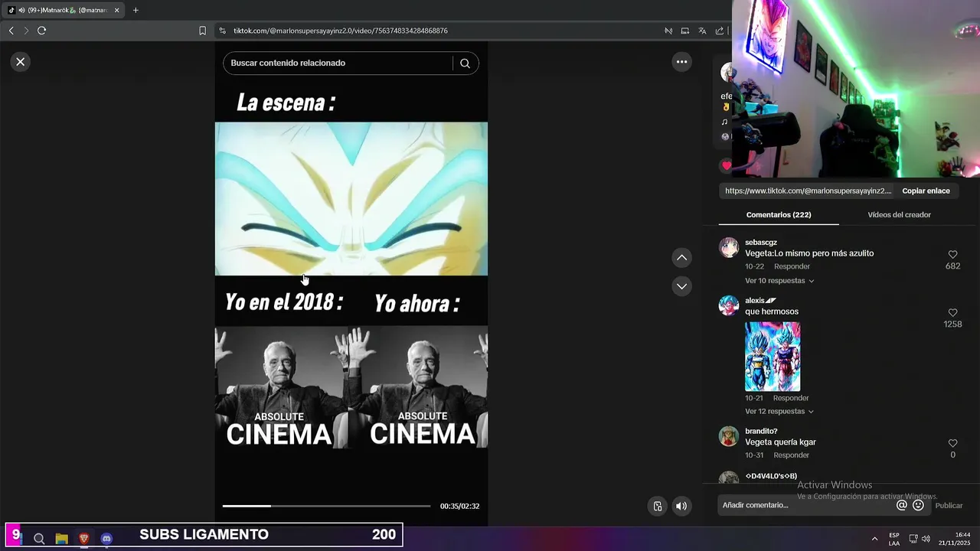Open site settings icon left of URL
Screen dimensions: 980x551
[x=222, y=31]
